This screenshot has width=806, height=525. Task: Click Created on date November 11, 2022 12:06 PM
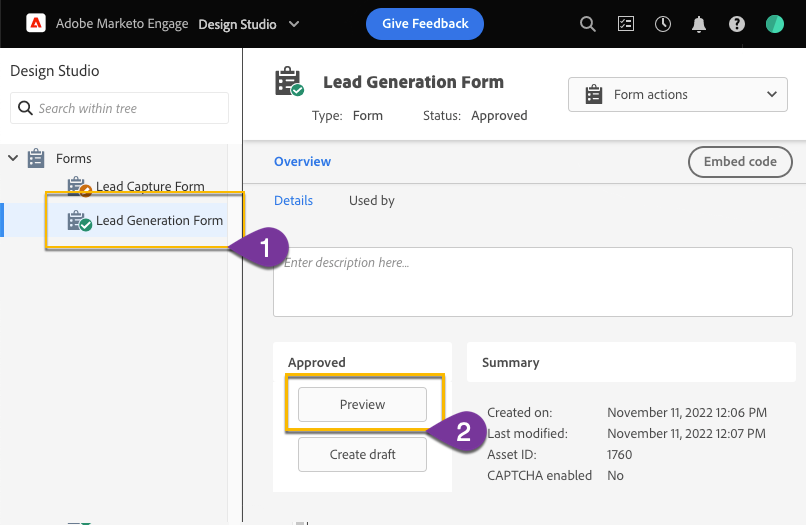tap(687, 412)
